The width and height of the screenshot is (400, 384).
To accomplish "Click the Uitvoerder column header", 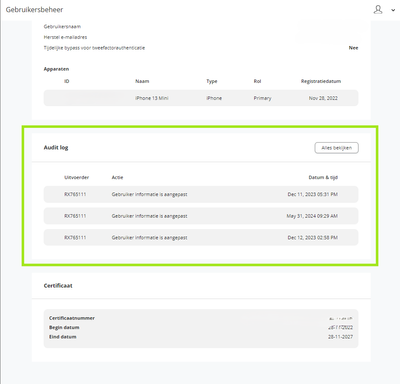I will [76, 177].
